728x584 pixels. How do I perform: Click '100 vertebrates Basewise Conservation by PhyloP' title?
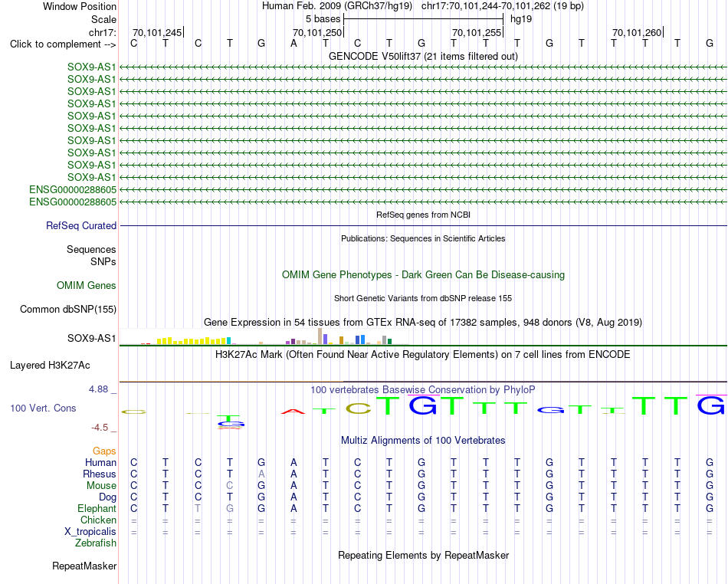tap(423, 389)
